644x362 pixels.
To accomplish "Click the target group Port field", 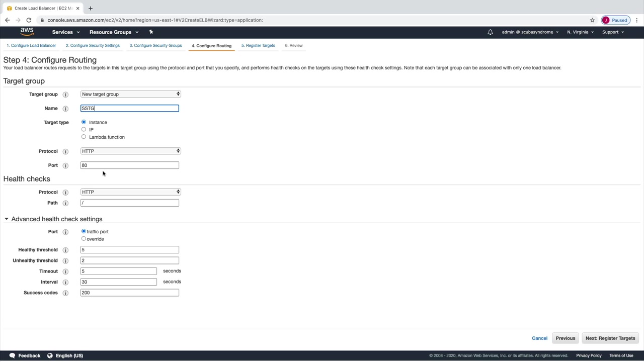I will coord(130,165).
